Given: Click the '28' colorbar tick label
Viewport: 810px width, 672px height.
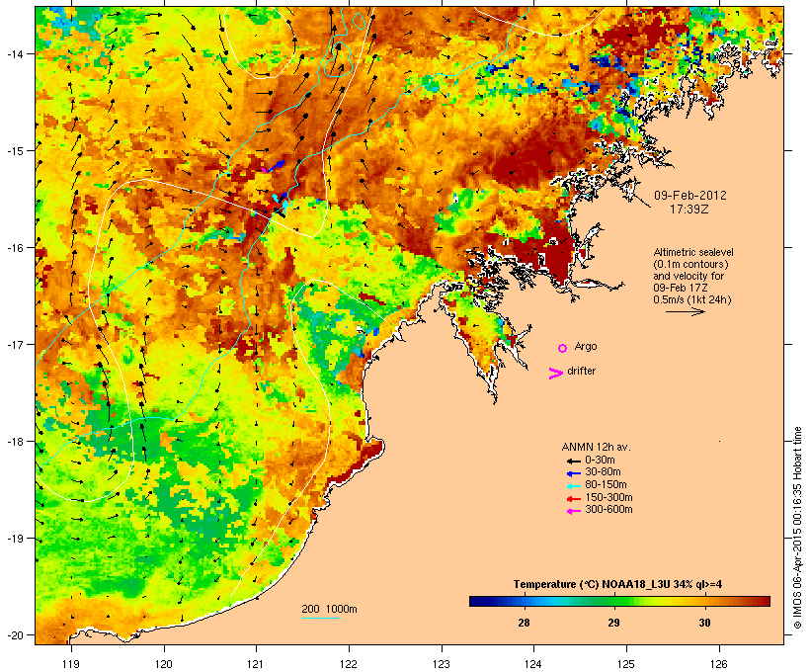Looking at the screenshot, I should pyautogui.click(x=524, y=623).
